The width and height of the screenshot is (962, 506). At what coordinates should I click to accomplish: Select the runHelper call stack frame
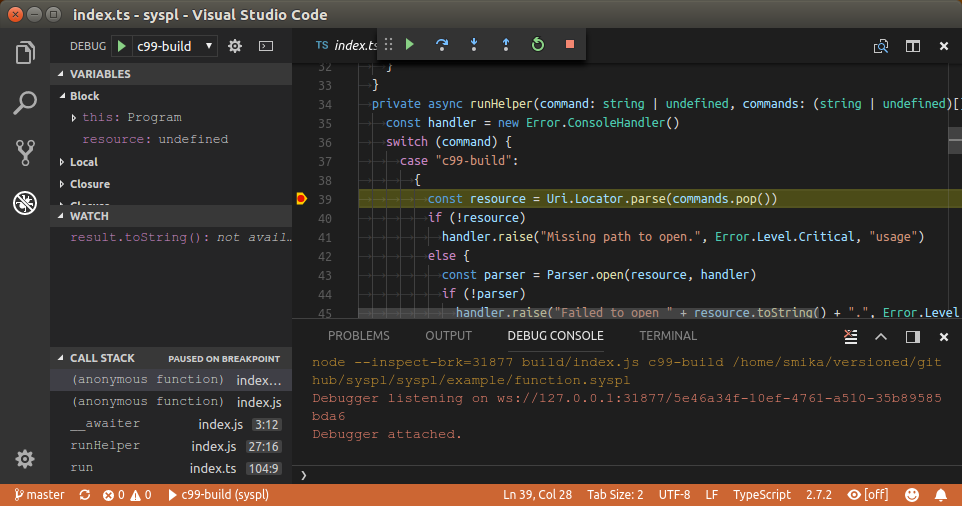[105, 446]
